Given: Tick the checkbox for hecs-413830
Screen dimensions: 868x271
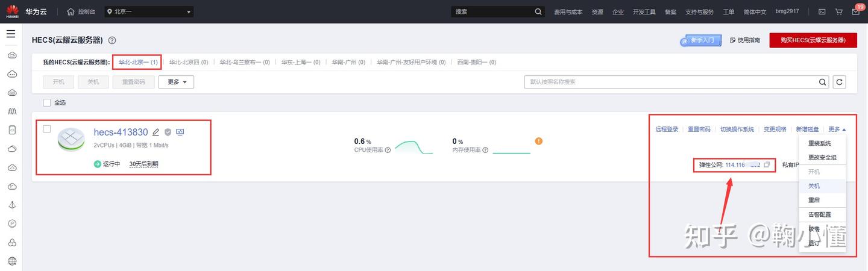Looking at the screenshot, I should pos(47,128).
